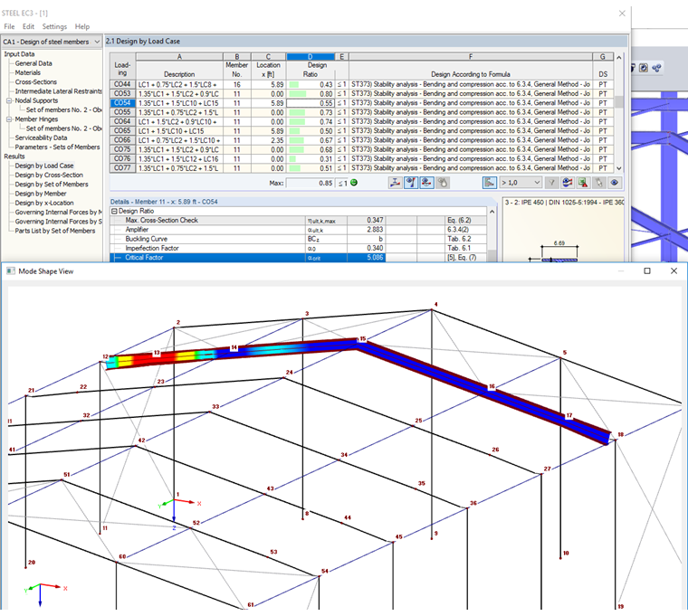Click the show/hide result rows icon

[568, 183]
